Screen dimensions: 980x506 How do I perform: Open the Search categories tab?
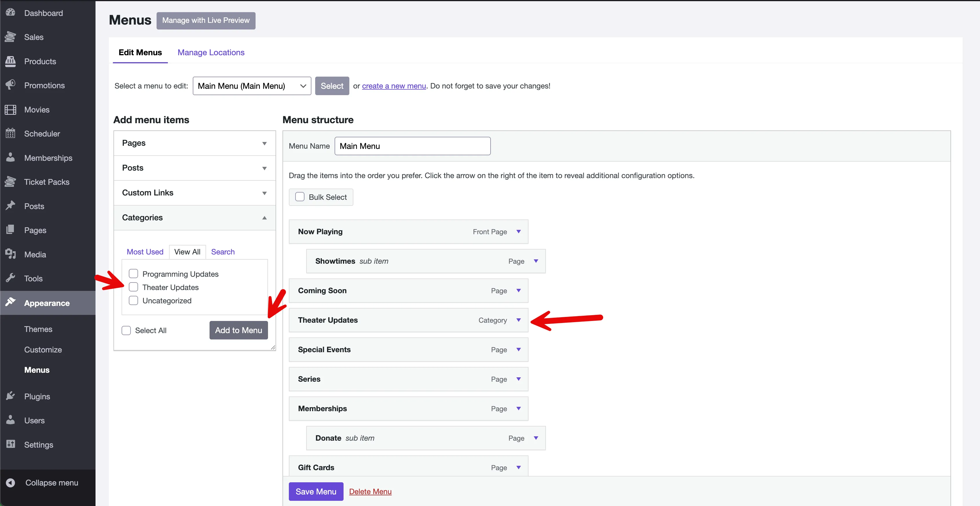tap(223, 252)
